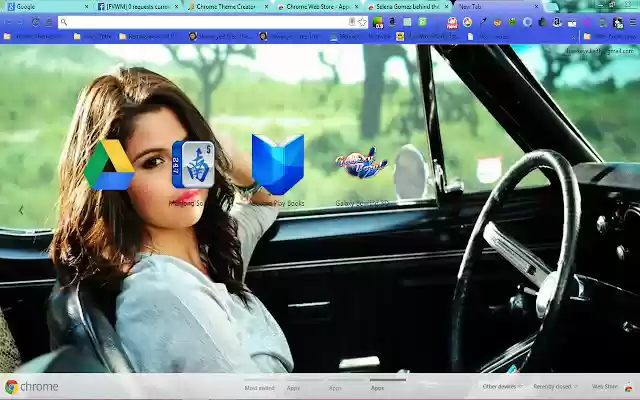
Task: Select the last Apps page at bottom
Action: coord(378,388)
